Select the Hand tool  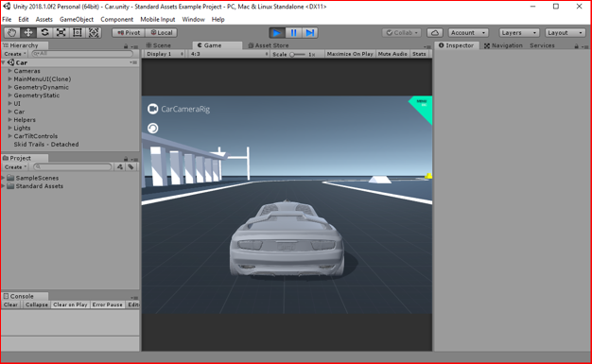[x=12, y=33]
